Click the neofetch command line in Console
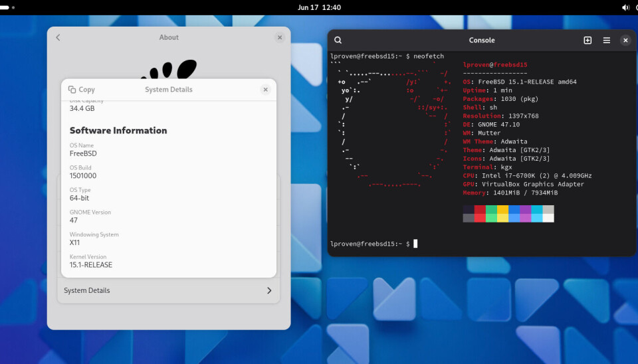 pos(387,56)
